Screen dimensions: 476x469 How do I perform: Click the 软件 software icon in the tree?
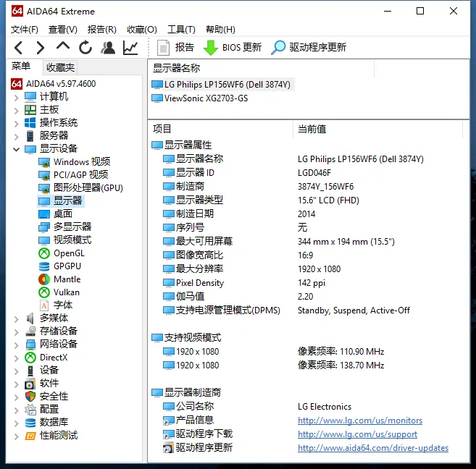click(30, 384)
